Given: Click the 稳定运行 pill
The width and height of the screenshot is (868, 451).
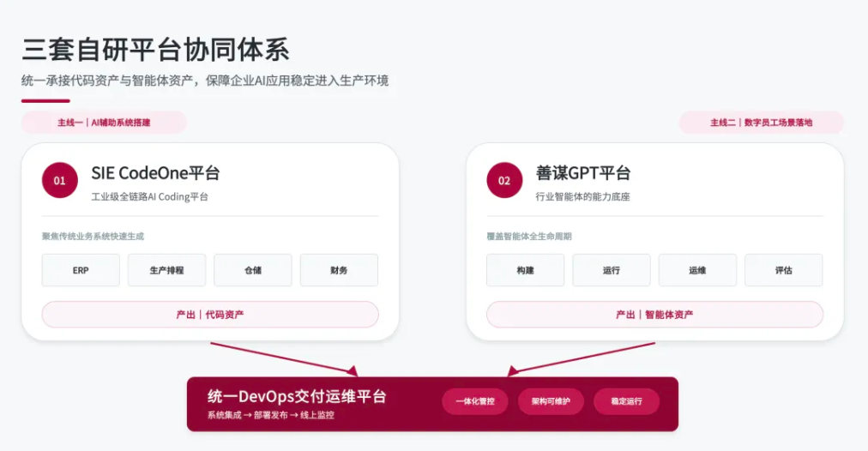Looking at the screenshot, I should coord(627,401).
